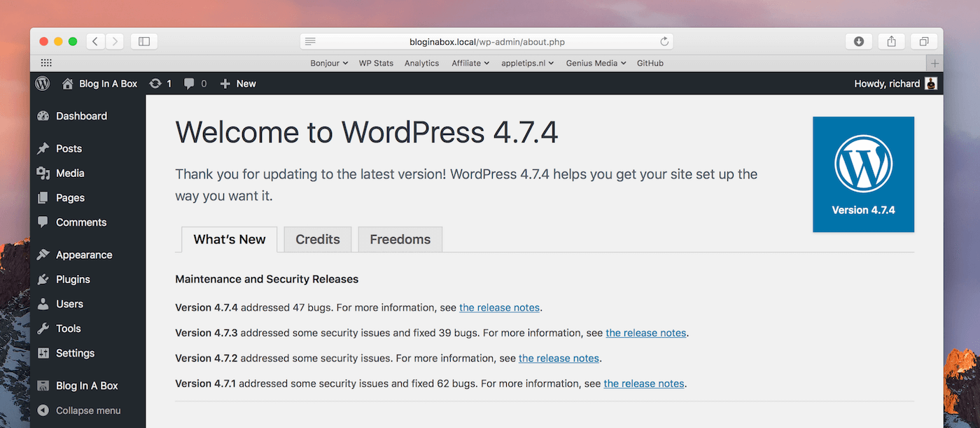Click the Appearance paintbrush icon
This screenshot has height=428, width=980.
tap(43, 255)
